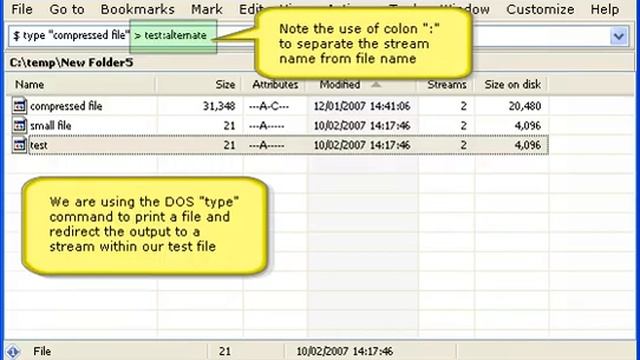Click the status bar date 10/02/2007 14:17:46
The height and width of the screenshot is (360, 640).
[344, 351]
